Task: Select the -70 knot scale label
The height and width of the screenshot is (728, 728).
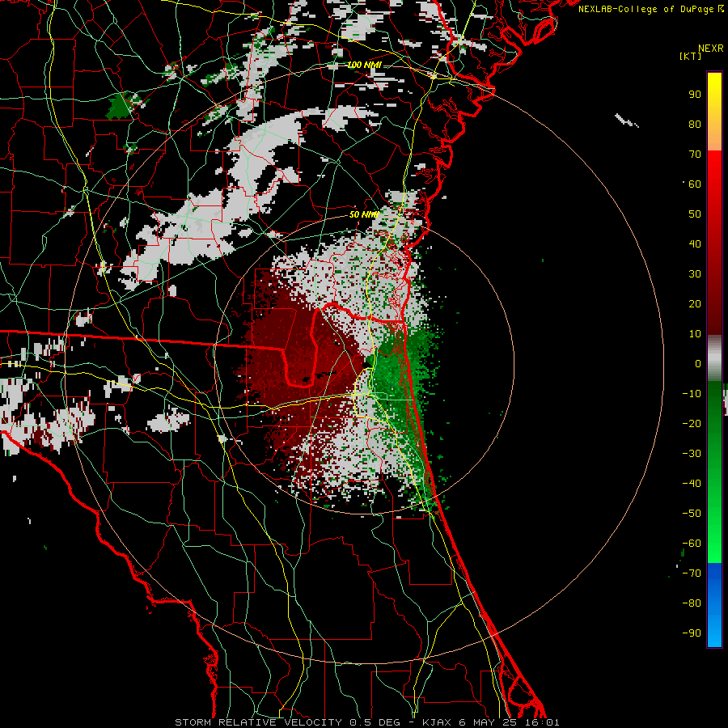Action: (x=692, y=574)
